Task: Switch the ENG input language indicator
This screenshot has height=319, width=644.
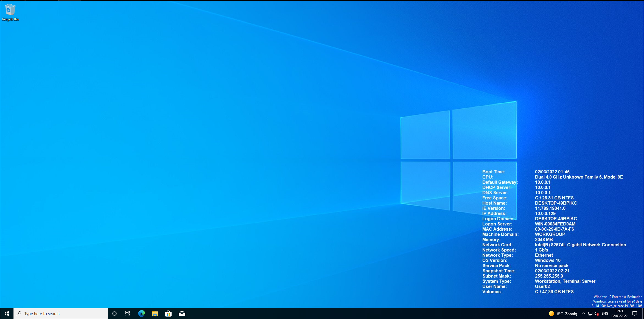Action: click(x=605, y=314)
